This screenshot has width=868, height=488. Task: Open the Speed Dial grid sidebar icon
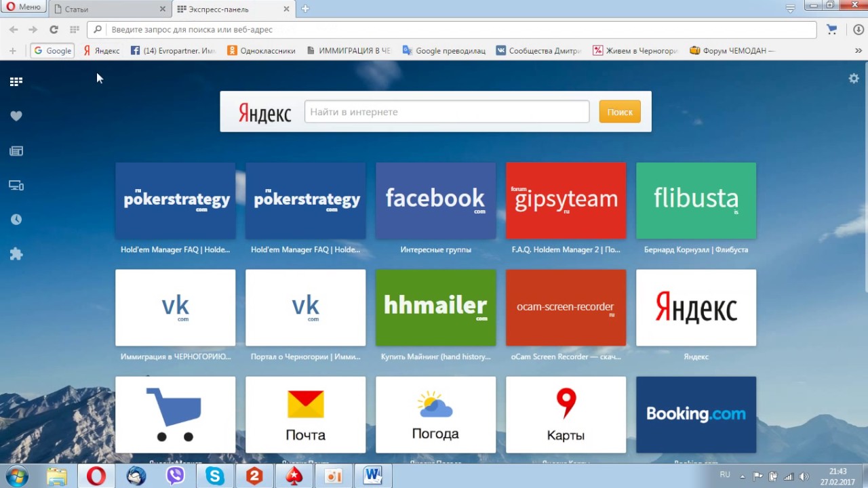[16, 81]
